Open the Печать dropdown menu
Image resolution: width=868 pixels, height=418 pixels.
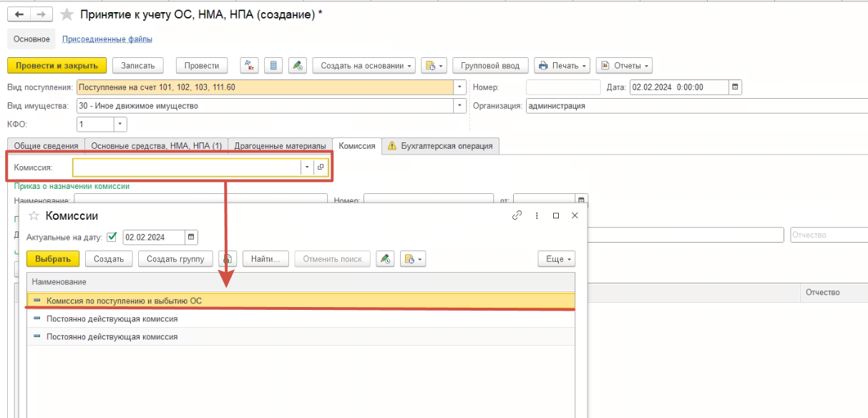tap(562, 66)
